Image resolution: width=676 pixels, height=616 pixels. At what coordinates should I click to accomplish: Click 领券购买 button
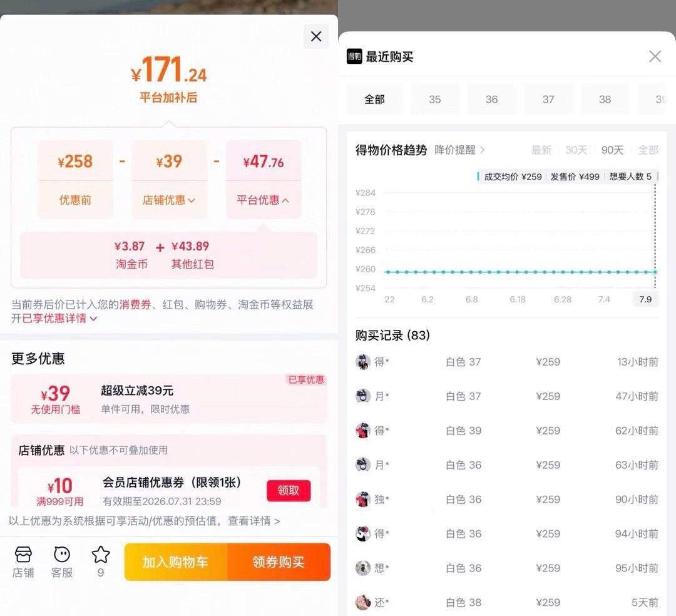click(279, 562)
